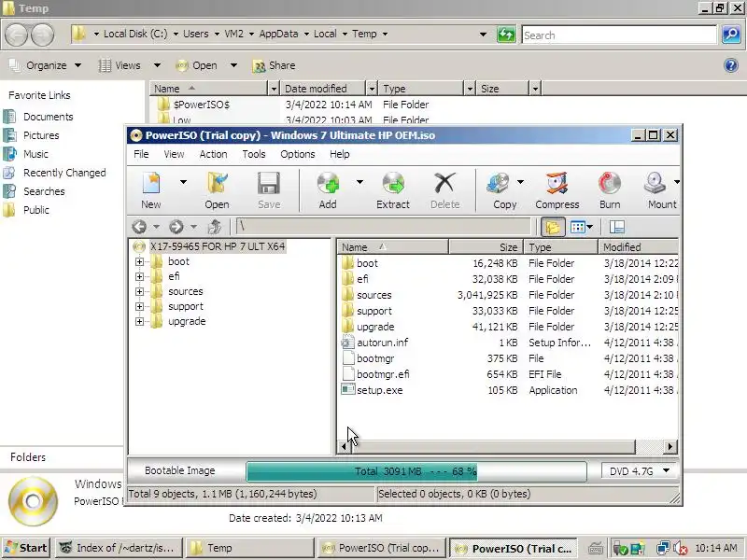Switch to the Temp taskbar button
This screenshot has height=560, width=747.
(249, 548)
